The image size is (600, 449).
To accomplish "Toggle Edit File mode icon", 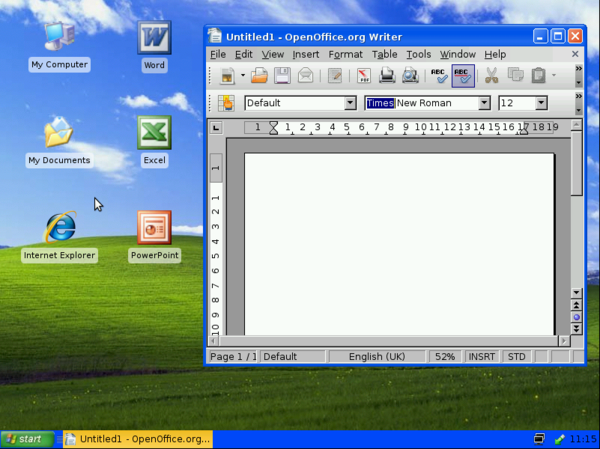I will click(335, 75).
